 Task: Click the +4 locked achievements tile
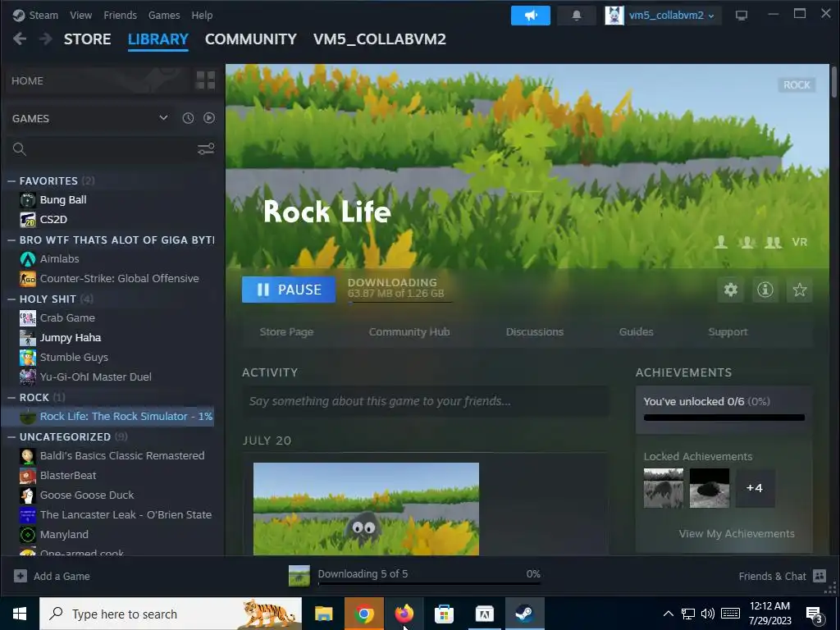(755, 488)
